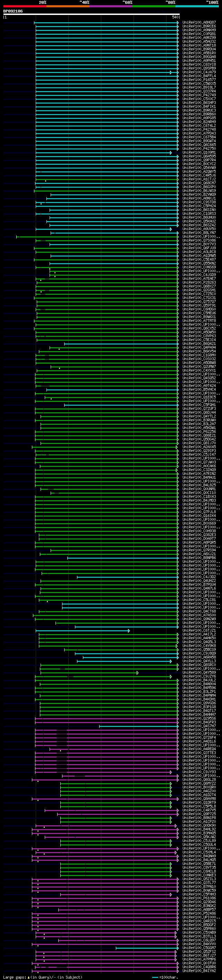Select label UniRef100_Q5BE71
Viewport: 222px width, 980px height.
(199, 864)
